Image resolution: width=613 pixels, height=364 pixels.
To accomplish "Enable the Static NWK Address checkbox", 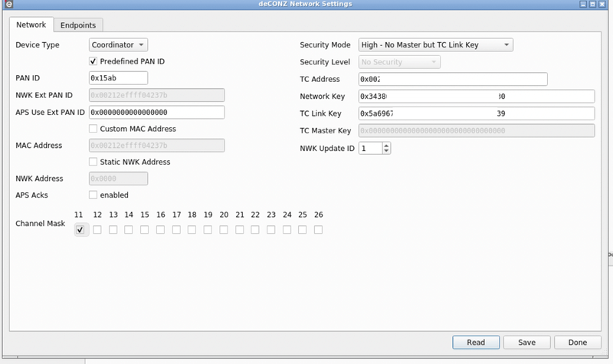I will click(x=93, y=162).
